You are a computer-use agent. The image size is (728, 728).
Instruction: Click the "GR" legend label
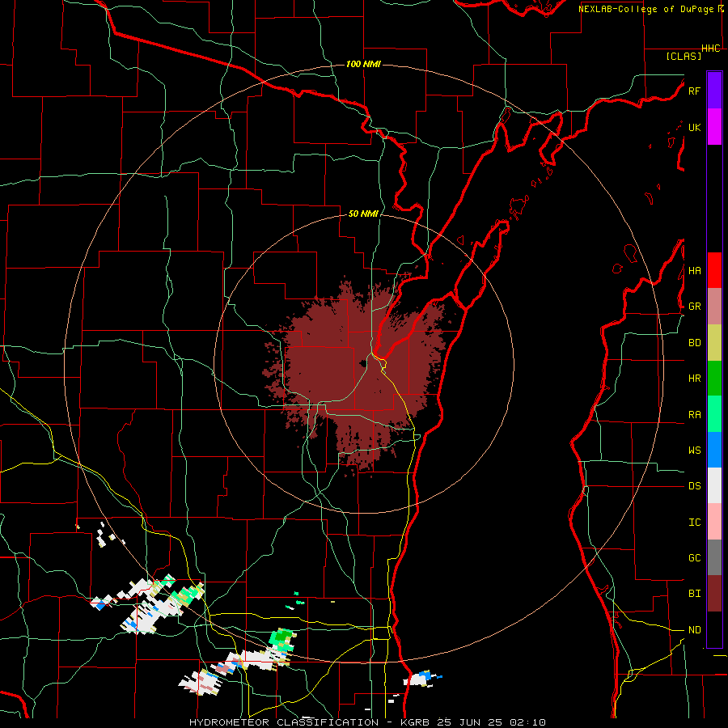pyautogui.click(x=695, y=307)
